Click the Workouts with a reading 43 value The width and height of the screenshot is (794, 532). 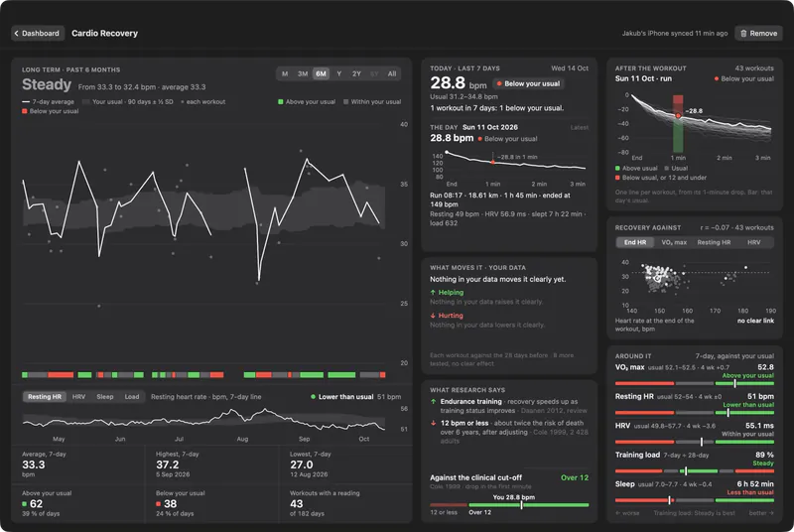(x=296, y=503)
